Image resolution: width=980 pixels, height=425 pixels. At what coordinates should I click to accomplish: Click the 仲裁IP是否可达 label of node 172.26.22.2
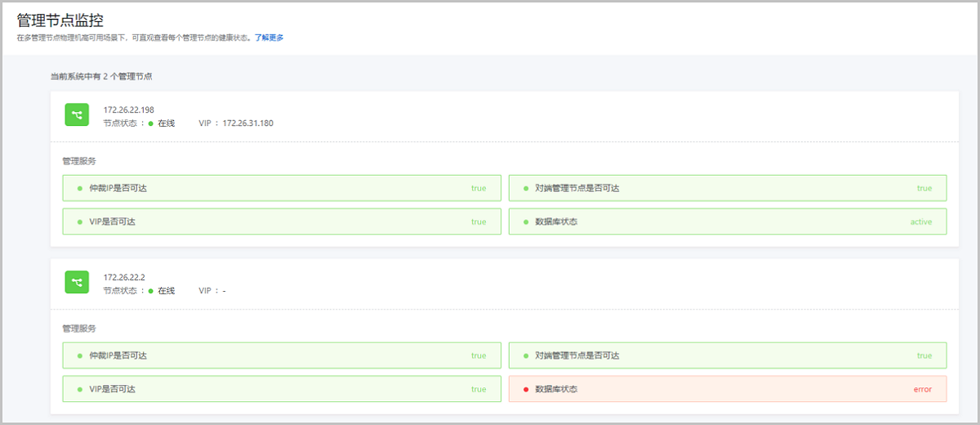coord(118,356)
